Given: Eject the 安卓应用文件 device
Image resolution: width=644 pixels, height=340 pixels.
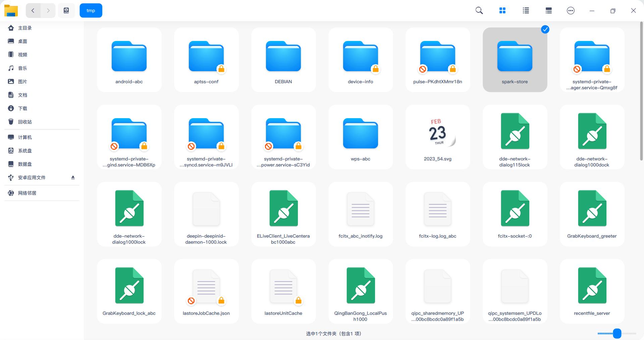Looking at the screenshot, I should tap(73, 178).
